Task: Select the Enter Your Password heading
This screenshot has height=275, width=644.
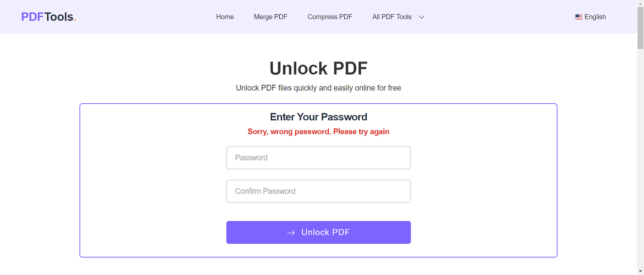Action: tap(318, 117)
